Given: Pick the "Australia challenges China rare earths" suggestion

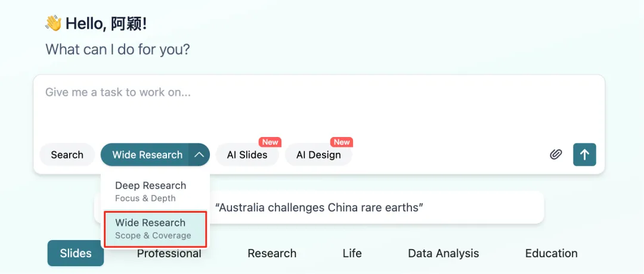Looking at the screenshot, I should 319,208.
